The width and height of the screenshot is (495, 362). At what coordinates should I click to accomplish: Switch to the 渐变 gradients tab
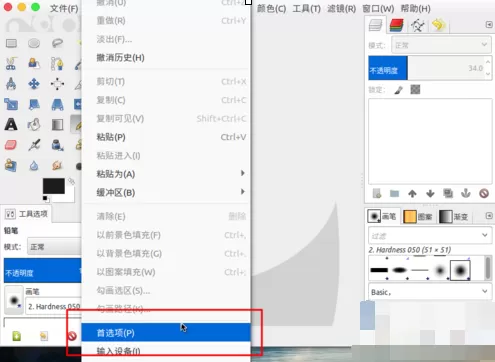pos(454,217)
